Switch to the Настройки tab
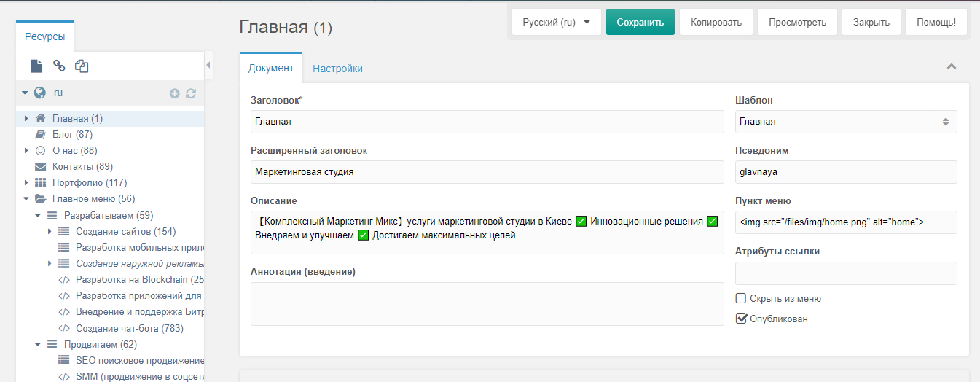The height and width of the screenshot is (382, 980). tap(337, 69)
